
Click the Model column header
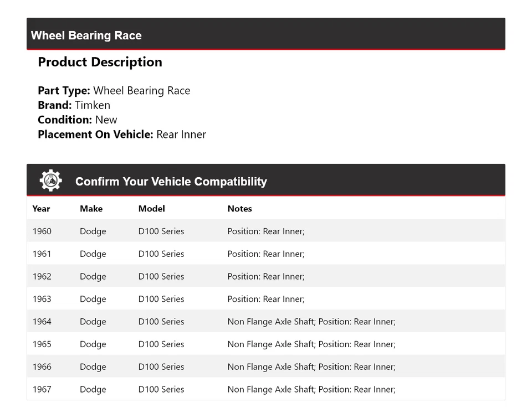151,209
